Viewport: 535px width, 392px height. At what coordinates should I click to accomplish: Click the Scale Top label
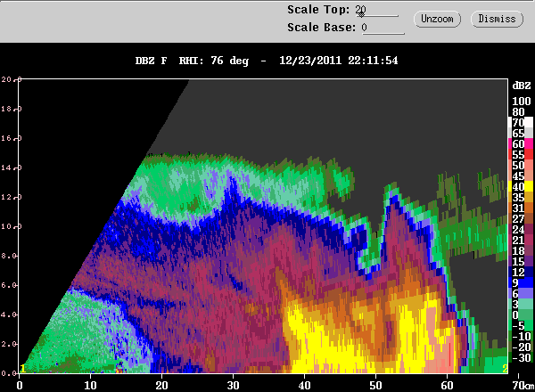318,10
